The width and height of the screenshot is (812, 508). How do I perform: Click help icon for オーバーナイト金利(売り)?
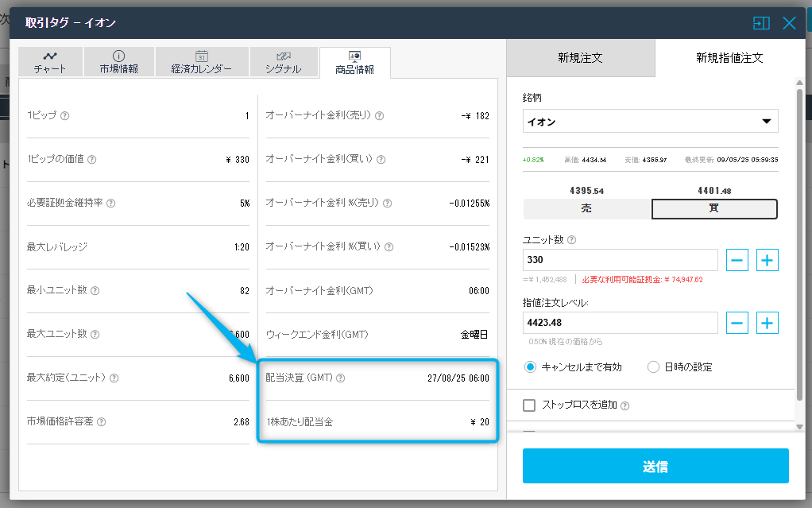379,116
